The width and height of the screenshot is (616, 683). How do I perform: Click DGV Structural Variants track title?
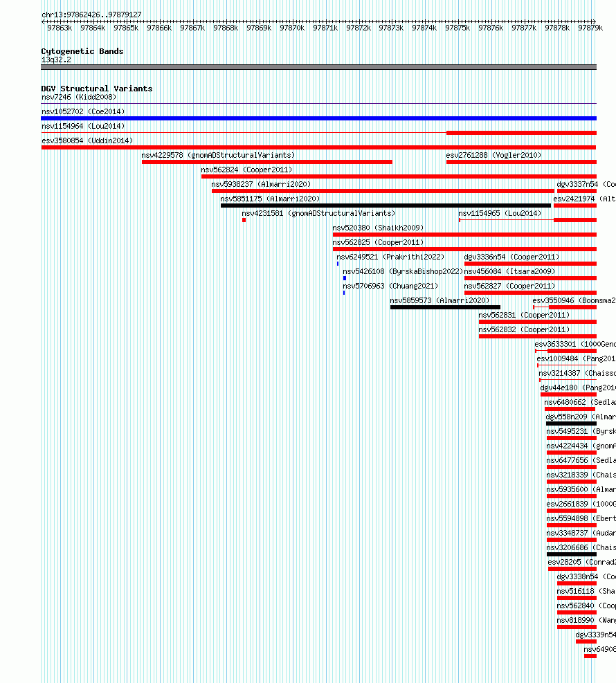97,89
